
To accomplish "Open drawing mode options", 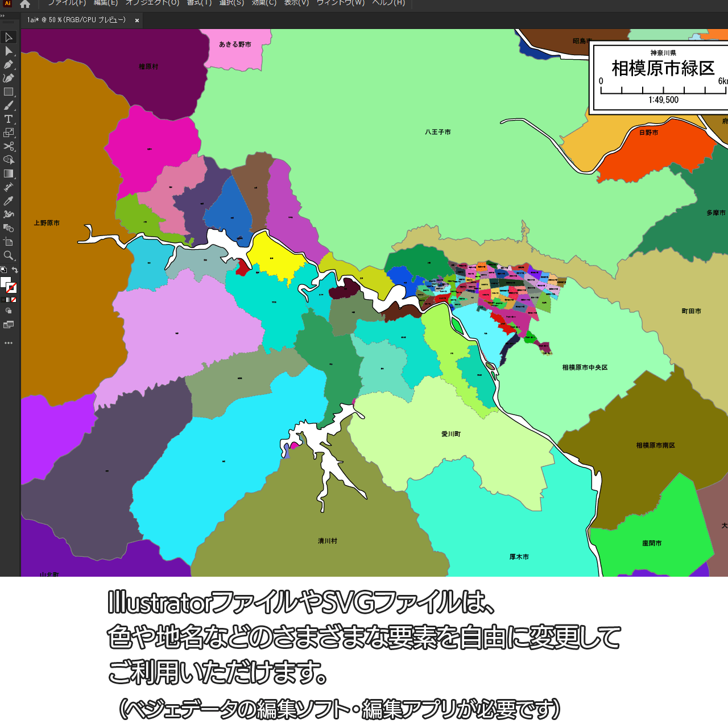I will [9, 311].
